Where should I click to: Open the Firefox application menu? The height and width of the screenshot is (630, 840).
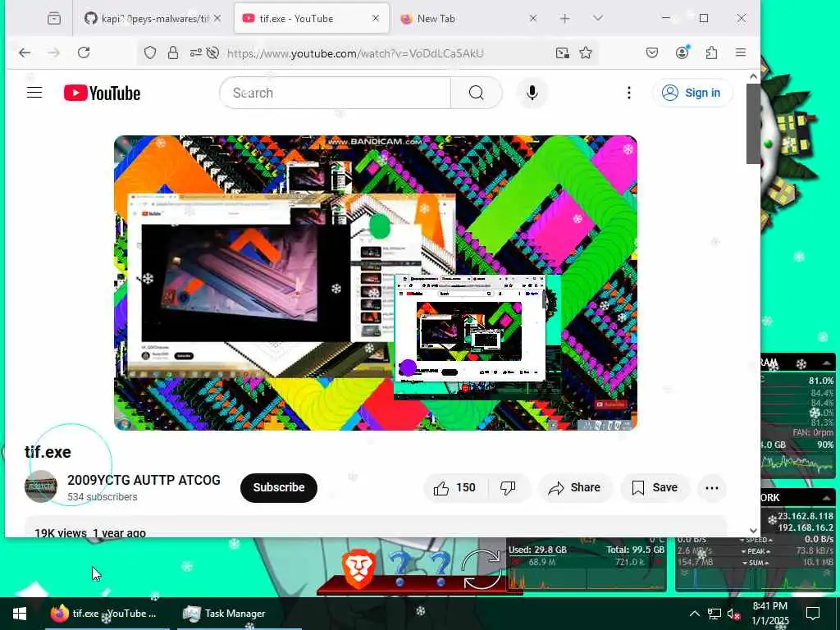coord(741,52)
